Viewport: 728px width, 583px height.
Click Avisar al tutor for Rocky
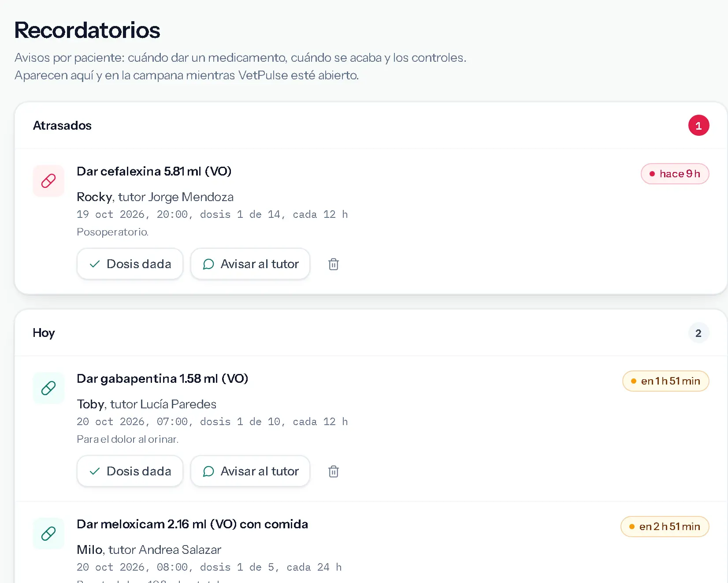(x=250, y=264)
